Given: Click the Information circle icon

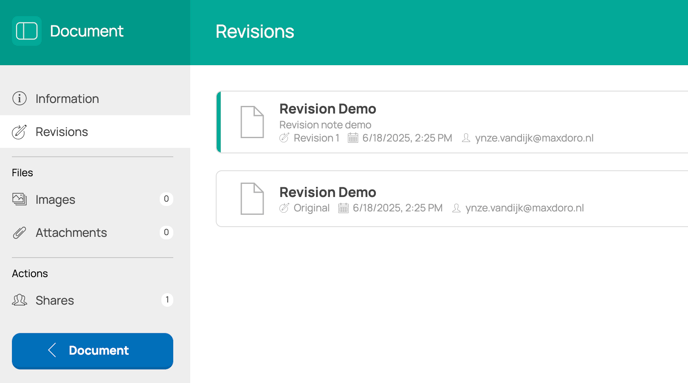Looking at the screenshot, I should (x=19, y=98).
